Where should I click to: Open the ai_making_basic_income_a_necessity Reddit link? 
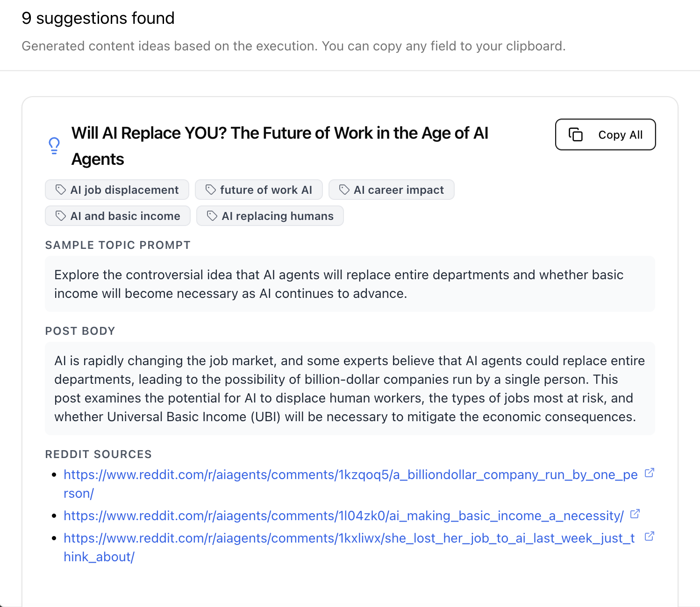click(x=343, y=516)
